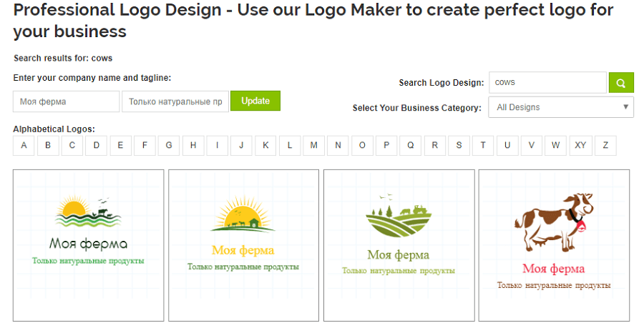This screenshot has width=644, height=323.
Task: Open the business category dropdown
Action: 560,107
